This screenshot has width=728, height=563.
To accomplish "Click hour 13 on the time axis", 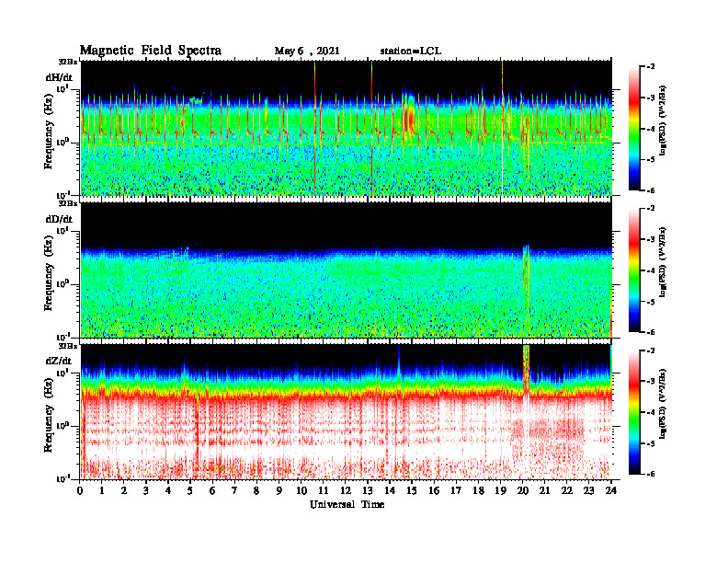I will pos(368,490).
